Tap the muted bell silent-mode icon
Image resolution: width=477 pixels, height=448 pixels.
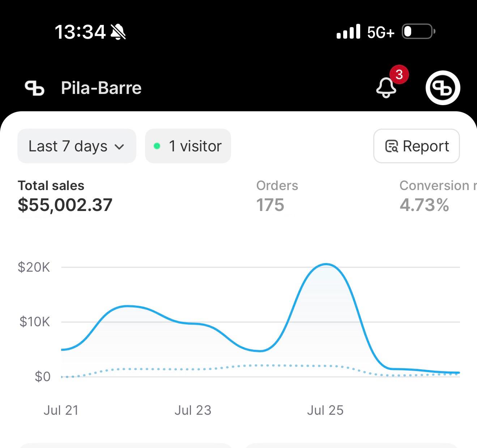pyautogui.click(x=118, y=32)
